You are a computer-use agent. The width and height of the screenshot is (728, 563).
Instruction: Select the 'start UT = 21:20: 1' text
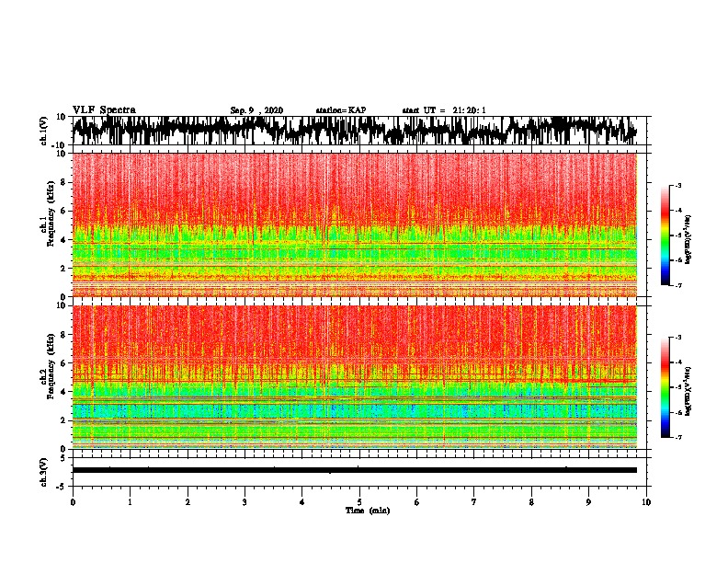pos(443,110)
